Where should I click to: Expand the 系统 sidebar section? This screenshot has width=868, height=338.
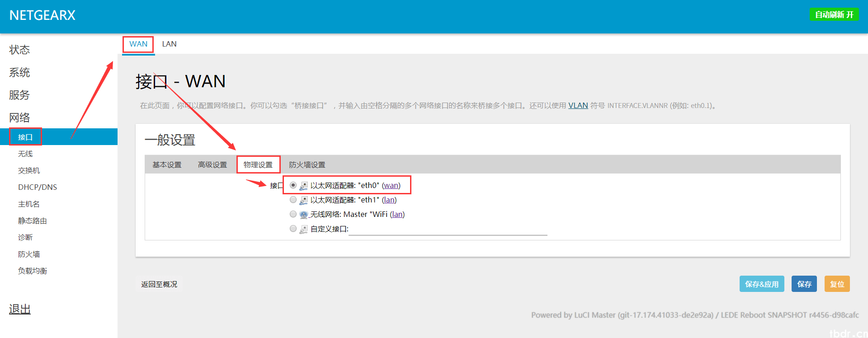[19, 72]
